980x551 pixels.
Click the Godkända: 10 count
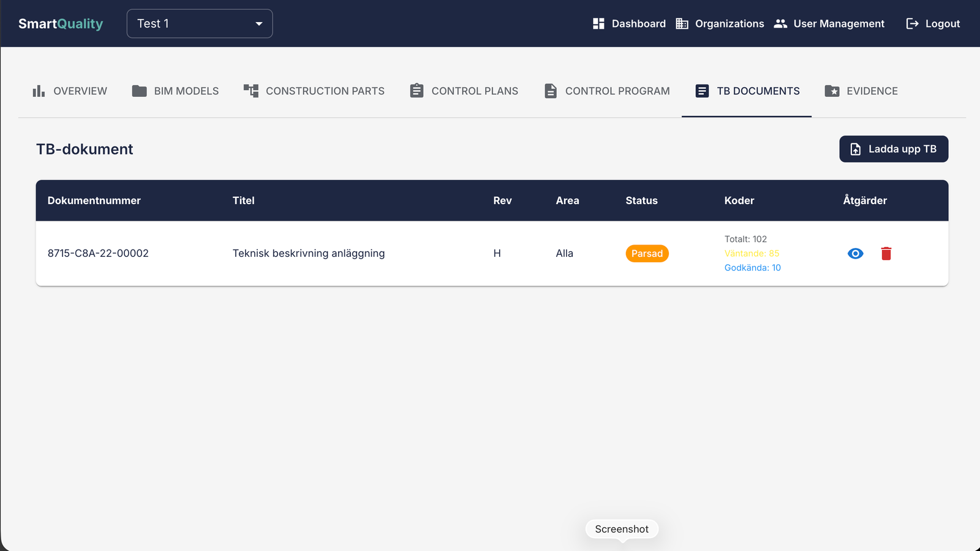coord(752,267)
